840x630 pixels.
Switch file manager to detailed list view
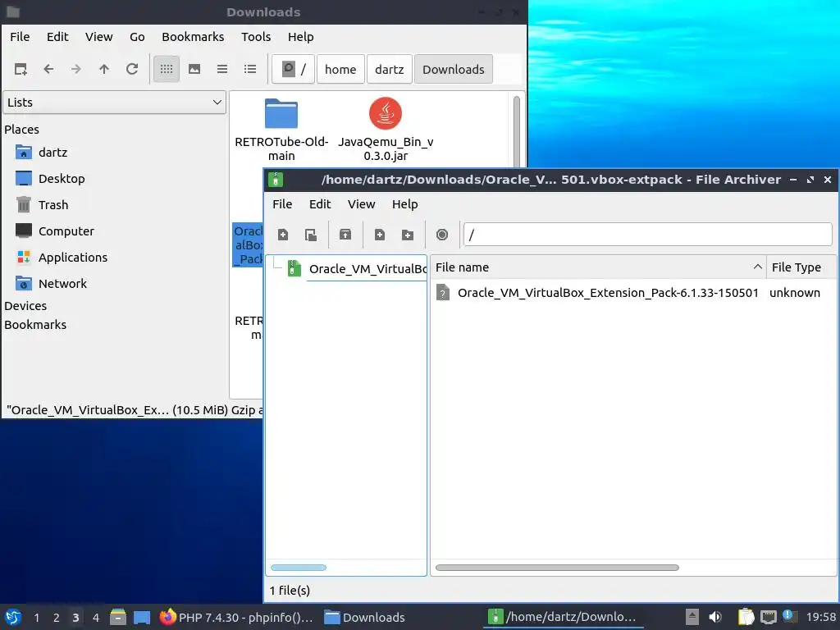point(250,69)
